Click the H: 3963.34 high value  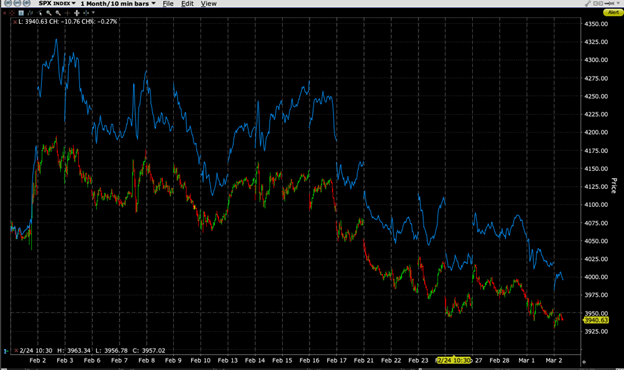74,351
